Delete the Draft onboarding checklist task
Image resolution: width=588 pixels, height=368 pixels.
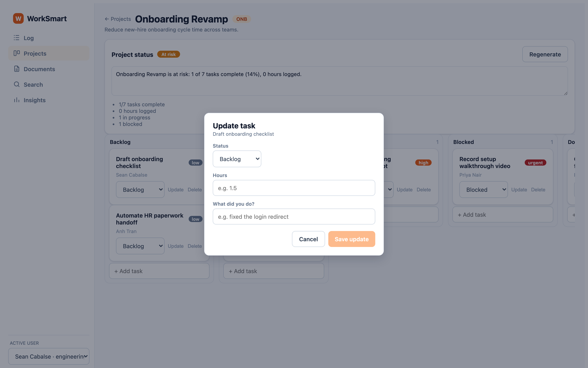click(x=195, y=190)
